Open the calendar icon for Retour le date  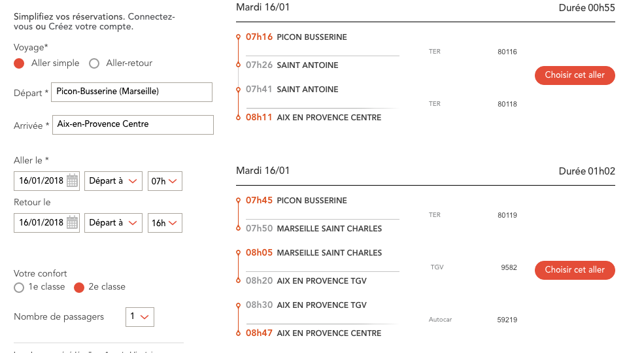click(73, 223)
